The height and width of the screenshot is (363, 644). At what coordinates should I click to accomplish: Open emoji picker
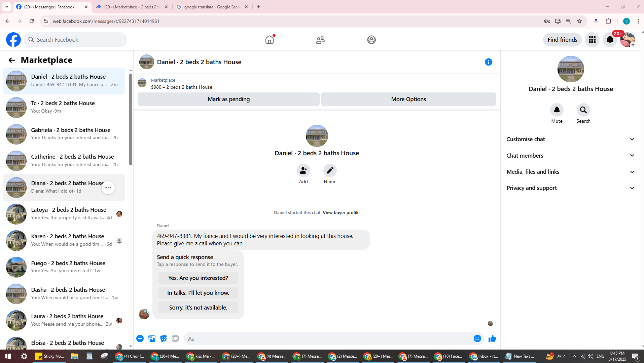pos(477,338)
